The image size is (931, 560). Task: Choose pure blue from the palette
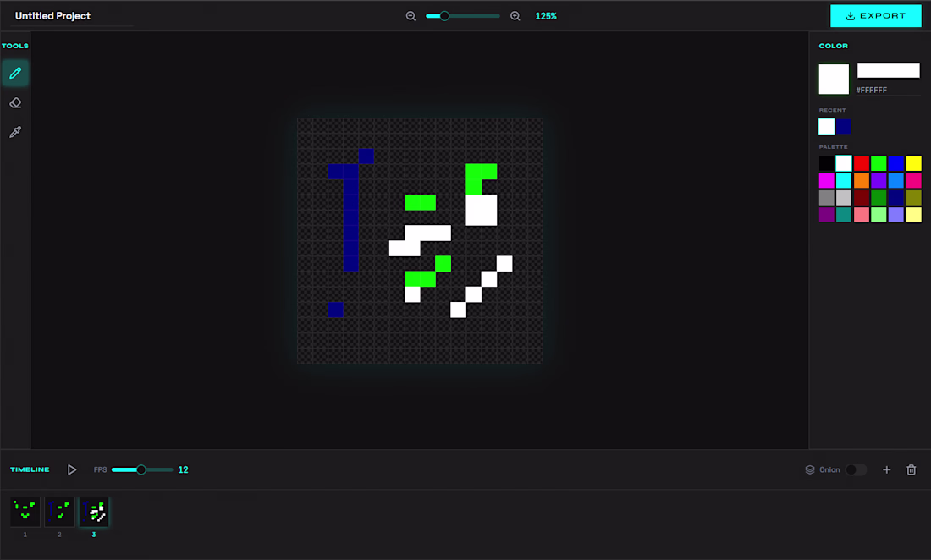[896, 163]
